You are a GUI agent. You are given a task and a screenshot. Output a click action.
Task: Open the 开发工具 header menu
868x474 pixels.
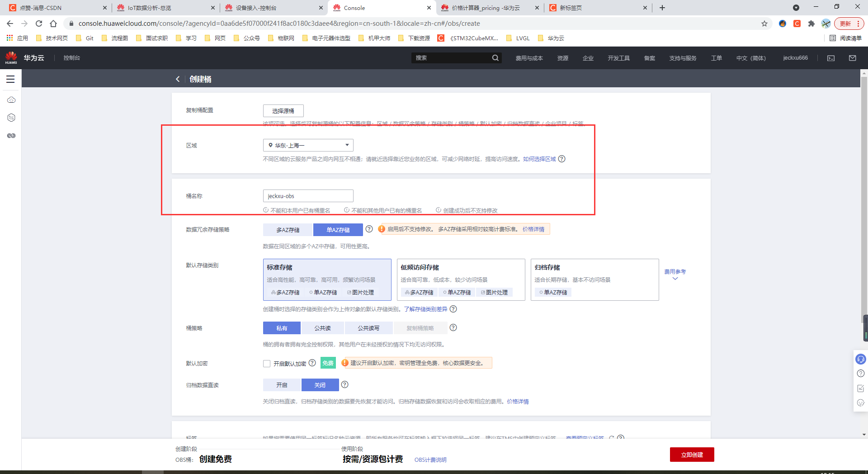click(618, 58)
